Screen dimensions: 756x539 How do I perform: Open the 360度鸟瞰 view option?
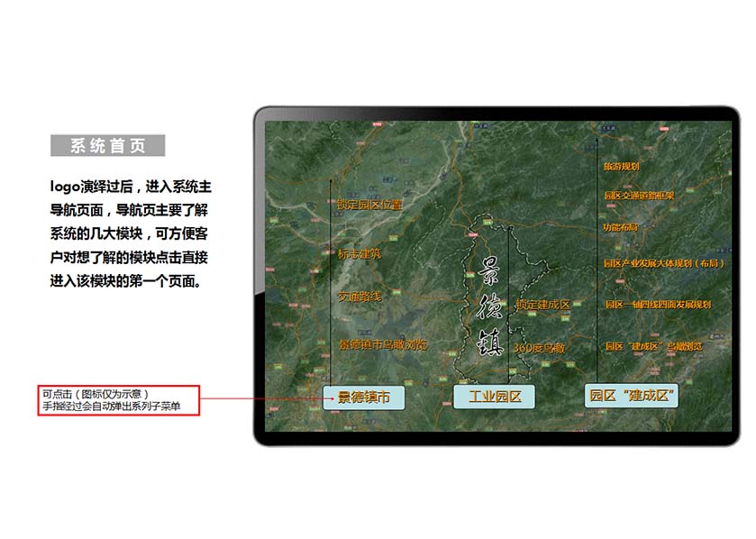(538, 348)
